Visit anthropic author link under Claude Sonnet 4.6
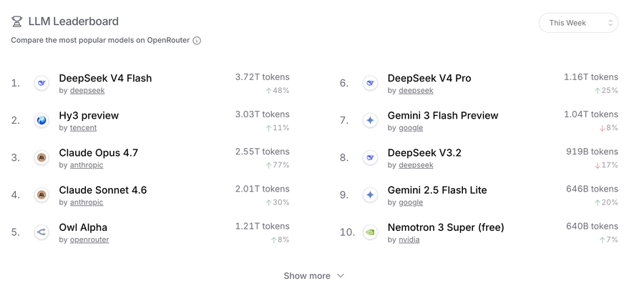 point(87,202)
